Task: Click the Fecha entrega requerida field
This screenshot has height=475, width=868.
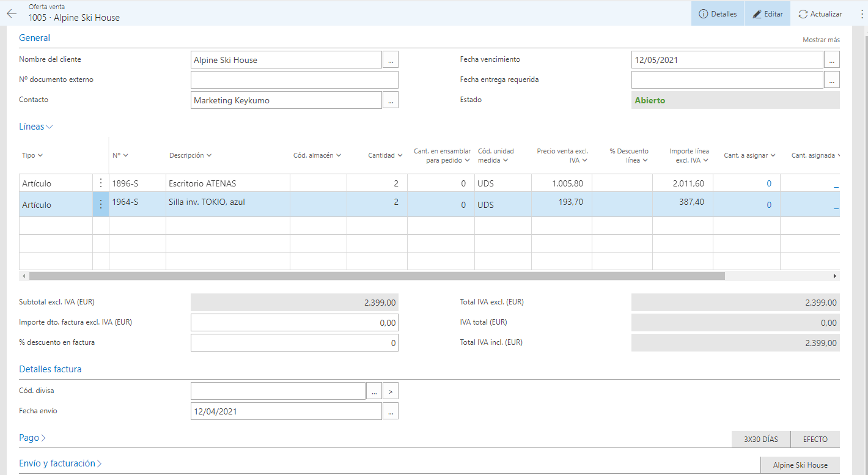Action: (x=727, y=79)
